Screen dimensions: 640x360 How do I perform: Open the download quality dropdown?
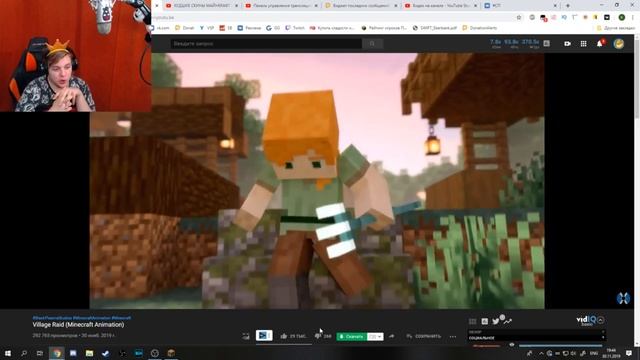click(x=375, y=337)
